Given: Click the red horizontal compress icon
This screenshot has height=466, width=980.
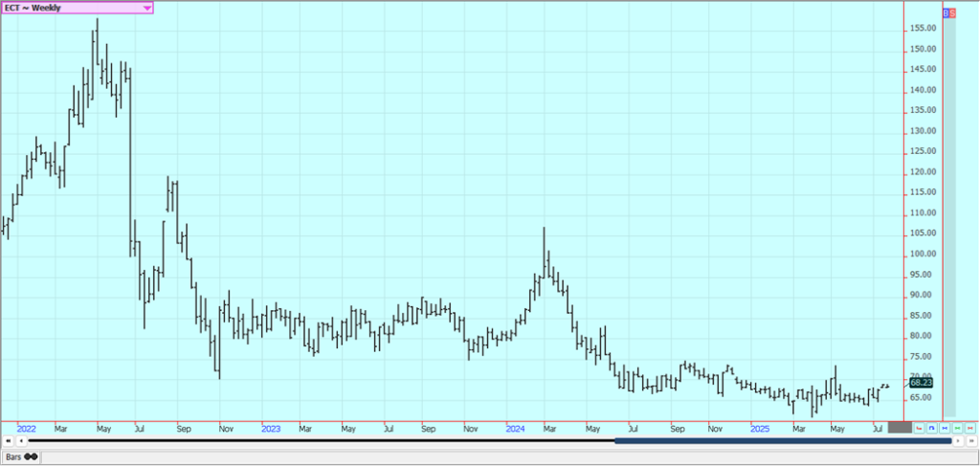Looking at the screenshot, I should click(970, 428).
